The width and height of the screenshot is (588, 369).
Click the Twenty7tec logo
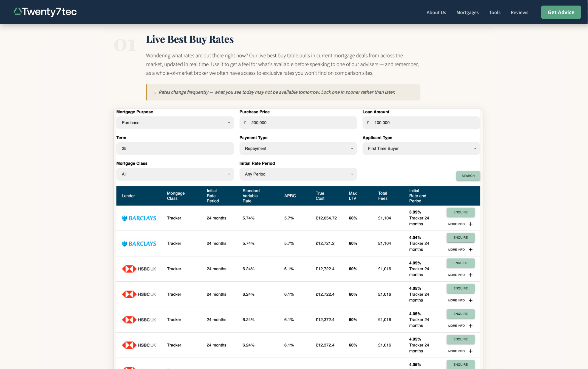pyautogui.click(x=45, y=12)
